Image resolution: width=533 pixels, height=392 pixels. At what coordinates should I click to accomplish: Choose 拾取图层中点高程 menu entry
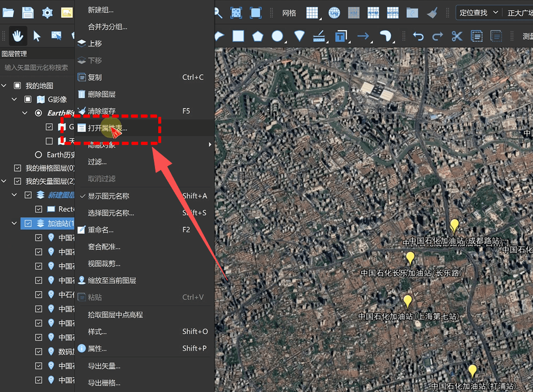[144, 315]
